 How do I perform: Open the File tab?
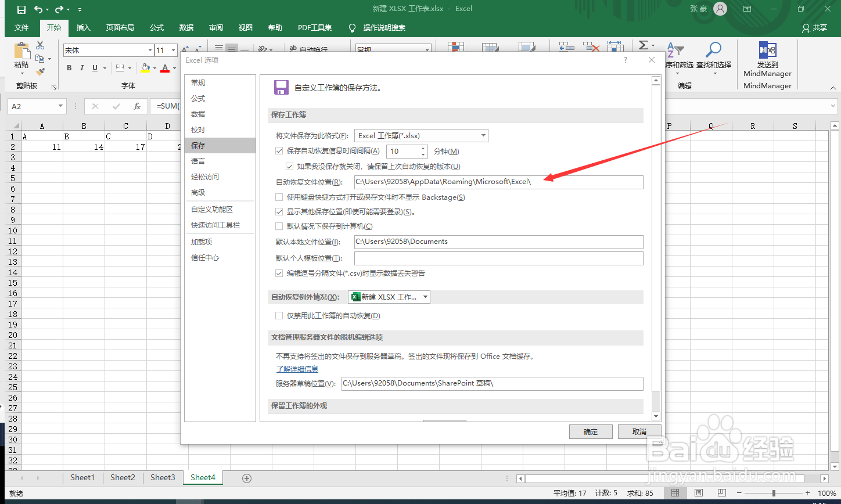(21, 28)
